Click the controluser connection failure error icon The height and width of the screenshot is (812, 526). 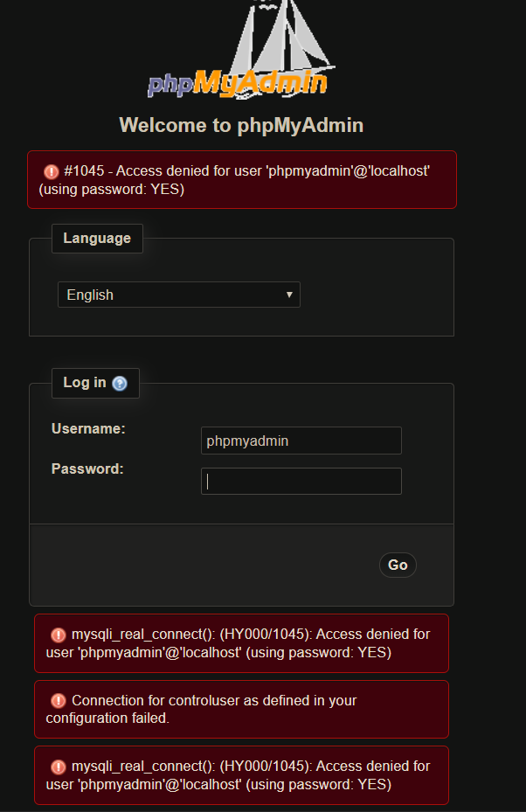coord(57,699)
